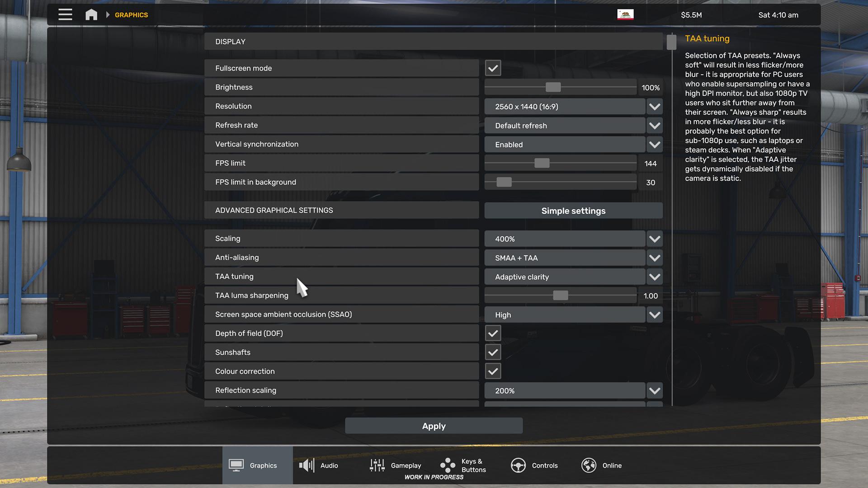Toggle the Sunshafts checkbox
This screenshot has width=868, height=488.
pos(493,352)
